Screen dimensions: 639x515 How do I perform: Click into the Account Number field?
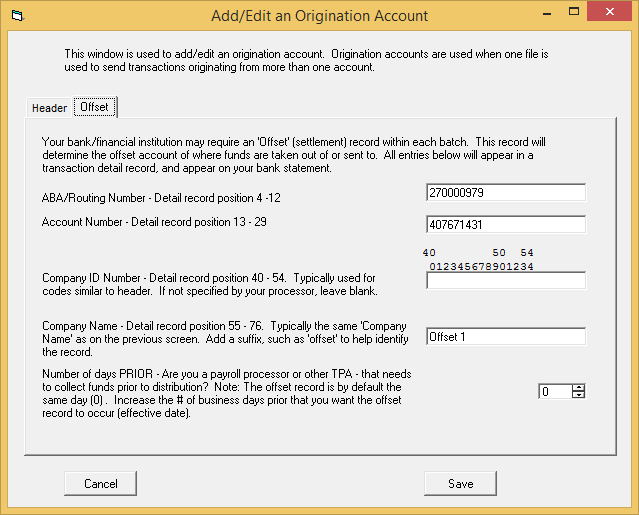pyautogui.click(x=505, y=225)
